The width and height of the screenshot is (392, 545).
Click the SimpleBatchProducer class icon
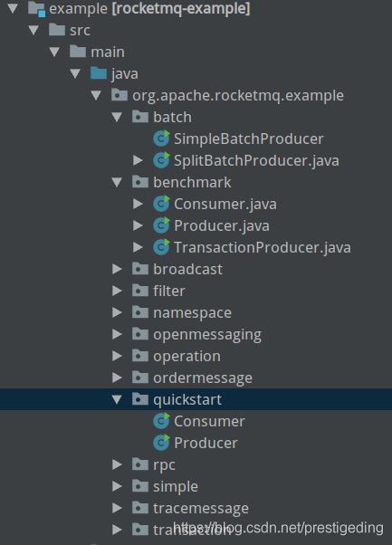[161, 139]
